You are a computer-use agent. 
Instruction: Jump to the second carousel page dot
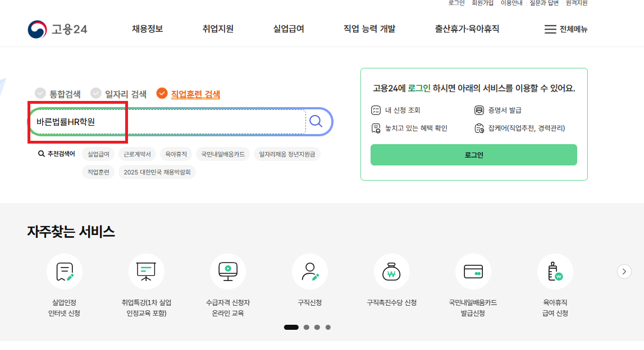[x=306, y=327]
